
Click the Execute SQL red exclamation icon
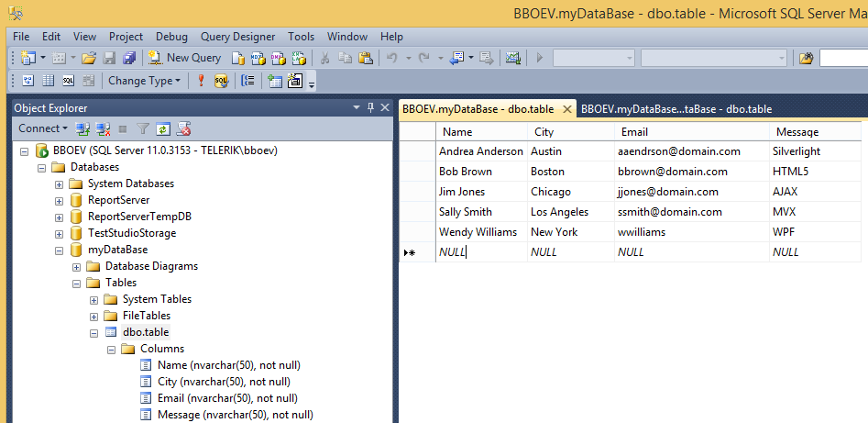201,81
